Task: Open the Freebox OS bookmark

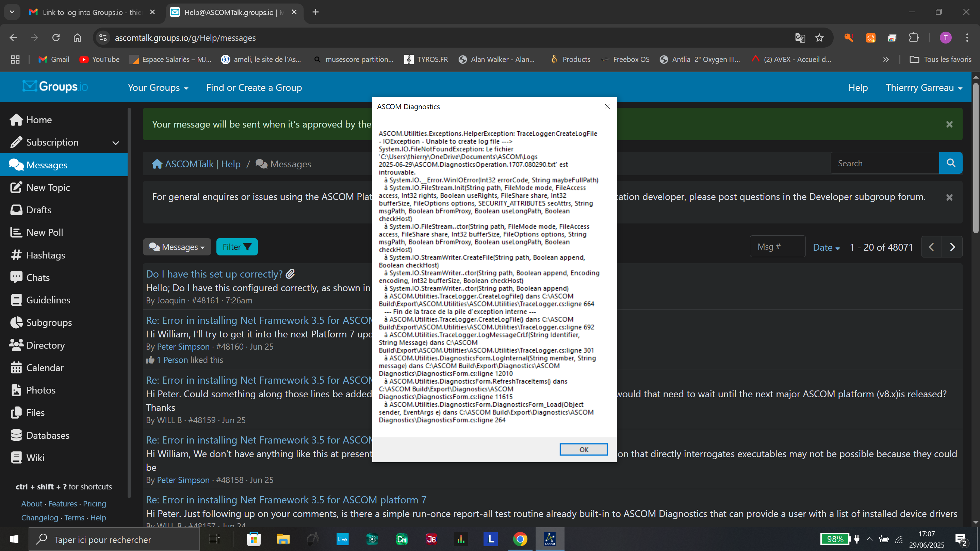Action: click(x=625, y=59)
